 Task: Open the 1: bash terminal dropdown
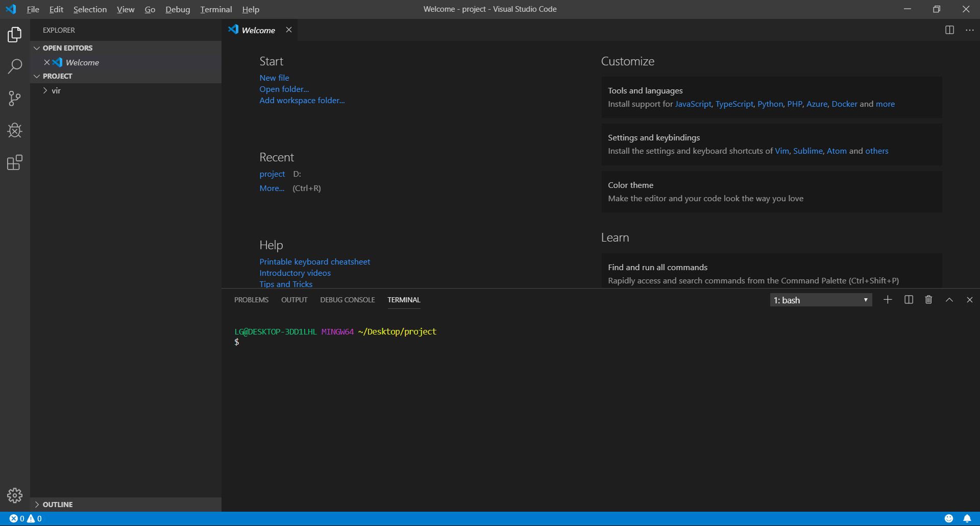pyautogui.click(x=821, y=300)
